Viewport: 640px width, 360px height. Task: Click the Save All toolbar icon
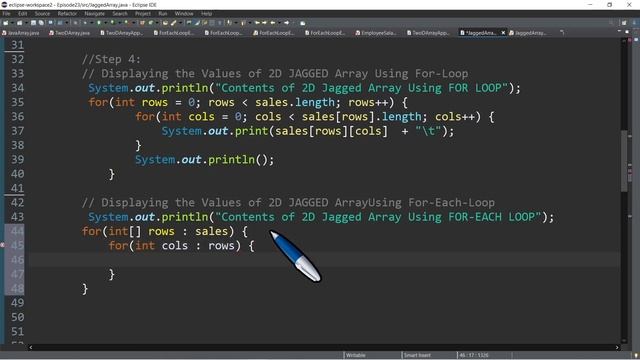[41, 23]
